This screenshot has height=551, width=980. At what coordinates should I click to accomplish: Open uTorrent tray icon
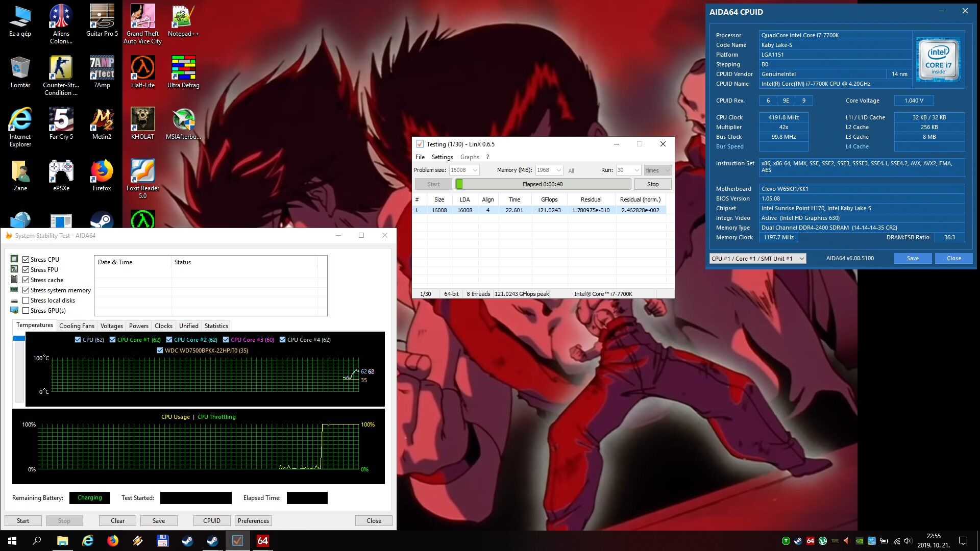(822, 541)
